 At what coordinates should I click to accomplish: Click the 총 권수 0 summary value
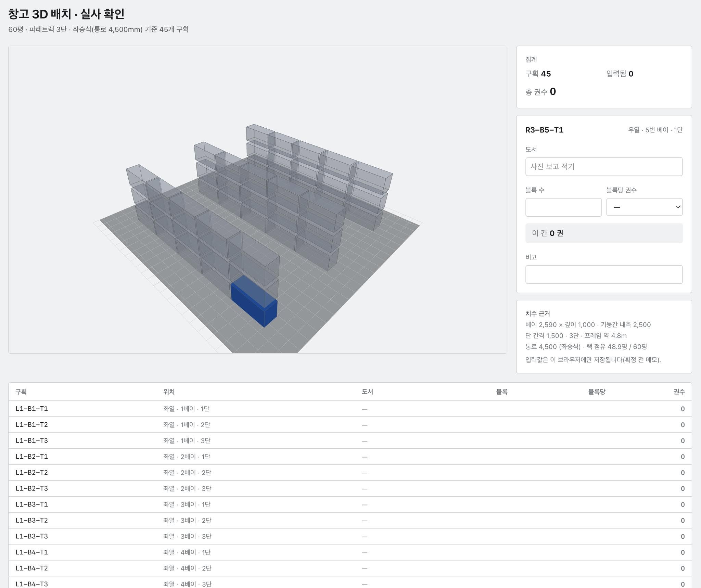click(x=540, y=92)
